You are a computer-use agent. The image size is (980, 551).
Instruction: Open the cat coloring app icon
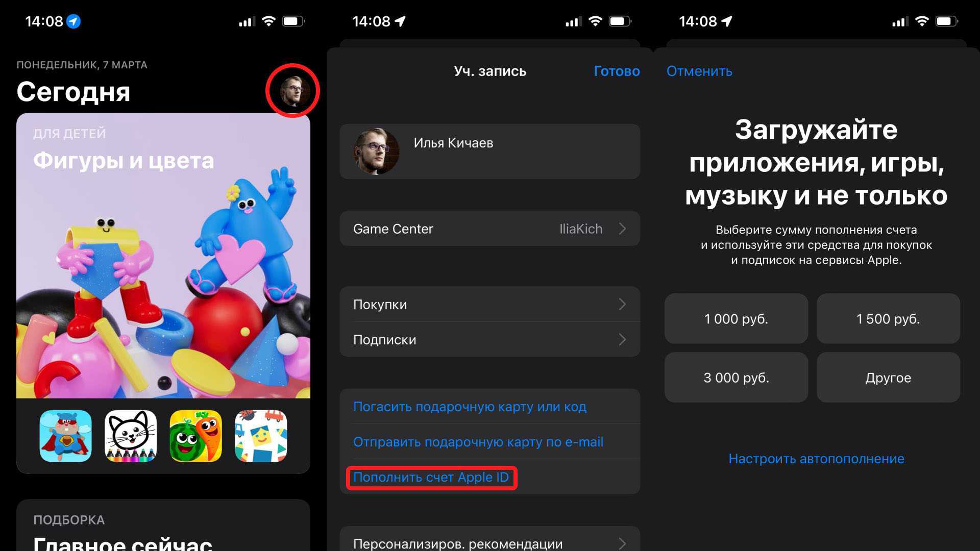(131, 436)
